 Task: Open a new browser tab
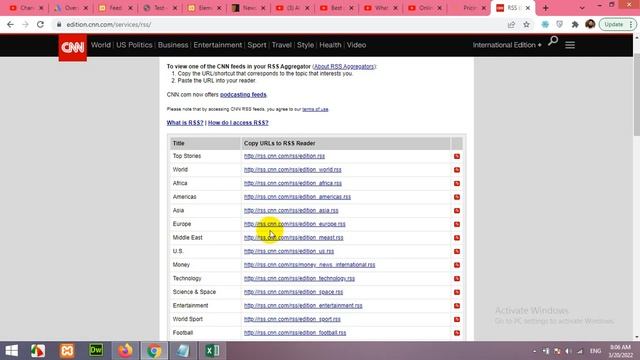pos(545,8)
